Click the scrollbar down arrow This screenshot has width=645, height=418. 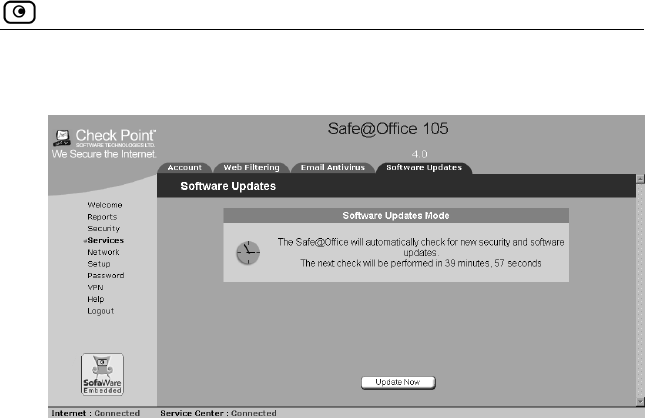(x=640, y=401)
